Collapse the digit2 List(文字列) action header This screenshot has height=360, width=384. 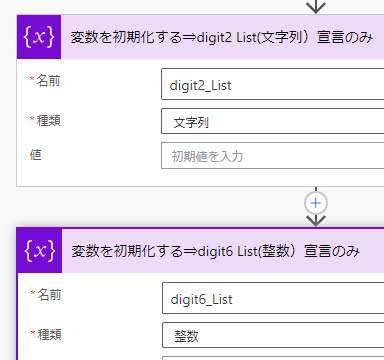click(222, 37)
